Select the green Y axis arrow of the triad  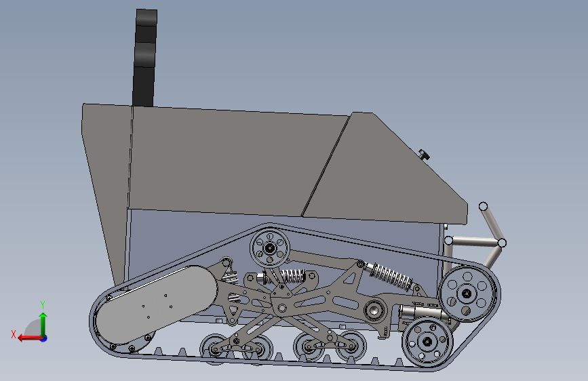tap(43, 324)
